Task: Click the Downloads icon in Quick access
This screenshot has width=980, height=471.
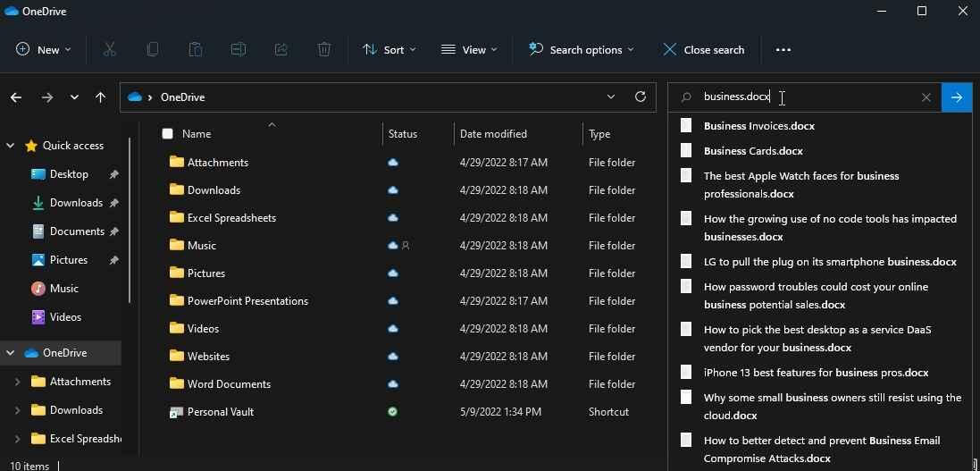Action: tap(38, 203)
